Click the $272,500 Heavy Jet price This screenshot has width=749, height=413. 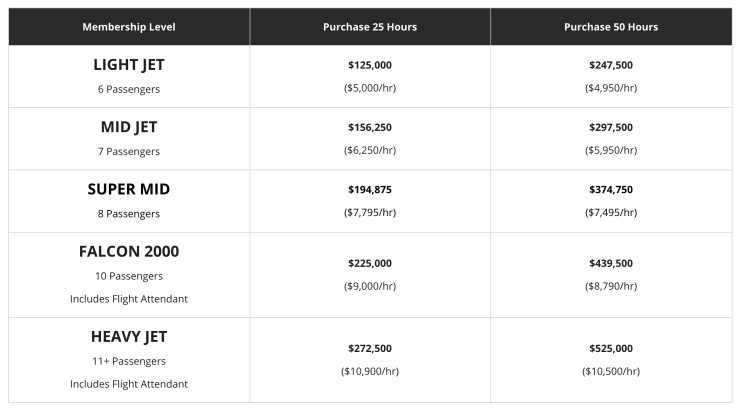coord(370,348)
